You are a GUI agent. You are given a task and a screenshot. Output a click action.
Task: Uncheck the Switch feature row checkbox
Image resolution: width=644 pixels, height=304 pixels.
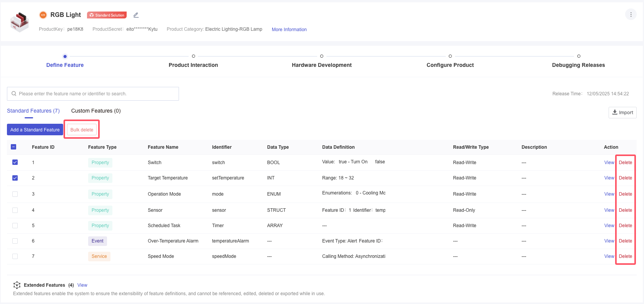[15, 162]
